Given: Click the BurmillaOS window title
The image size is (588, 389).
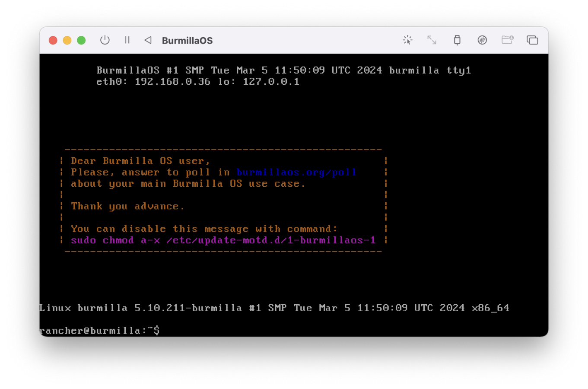Looking at the screenshot, I should click(x=187, y=41).
